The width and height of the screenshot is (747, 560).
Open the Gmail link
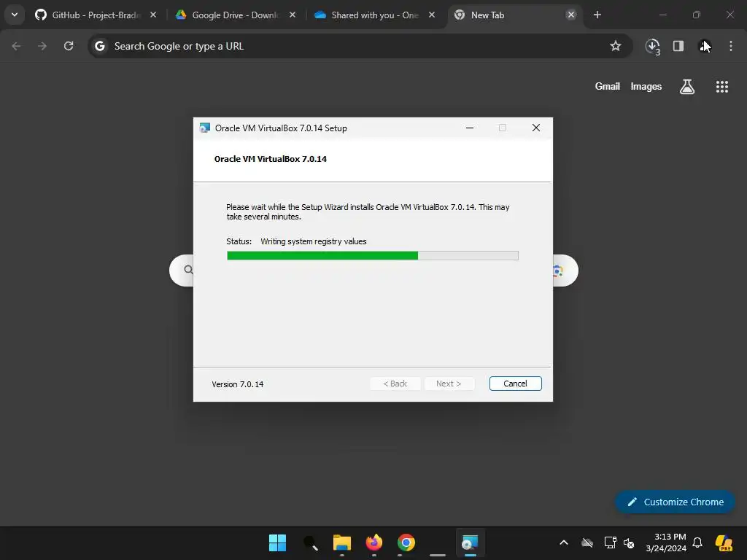point(608,86)
